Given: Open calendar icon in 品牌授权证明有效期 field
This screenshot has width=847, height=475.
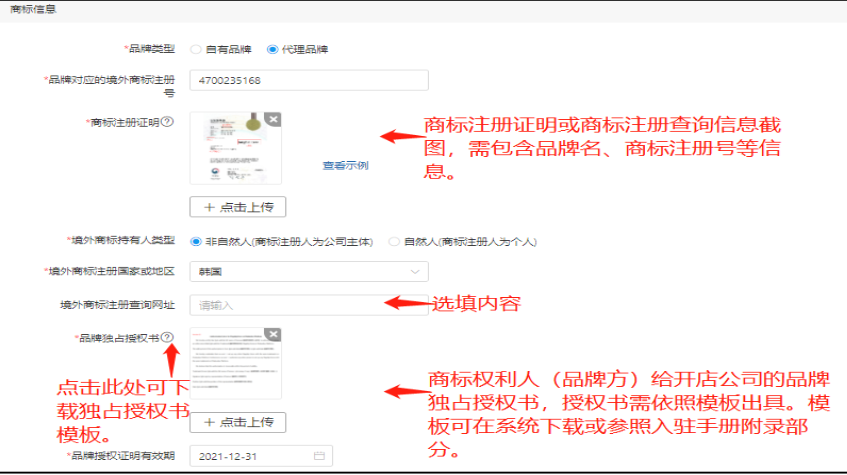Looking at the screenshot, I should 319,456.
